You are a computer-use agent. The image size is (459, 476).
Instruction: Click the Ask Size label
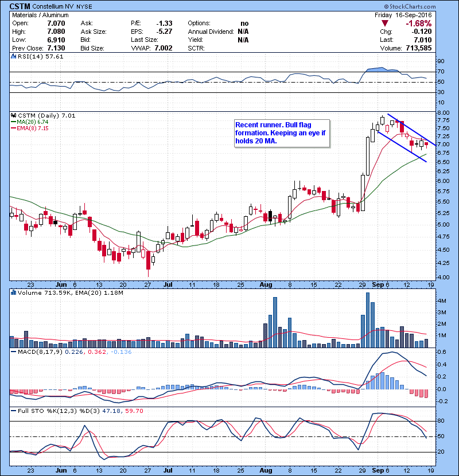point(94,32)
